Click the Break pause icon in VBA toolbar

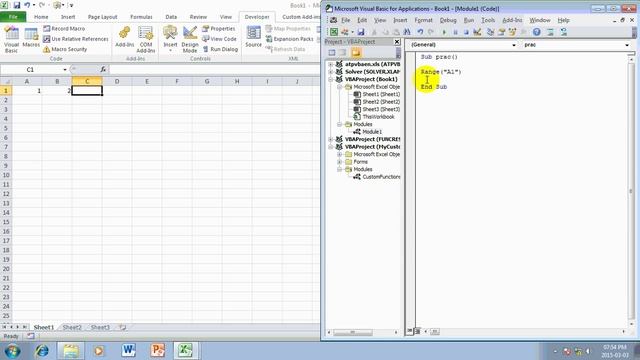[455, 32]
